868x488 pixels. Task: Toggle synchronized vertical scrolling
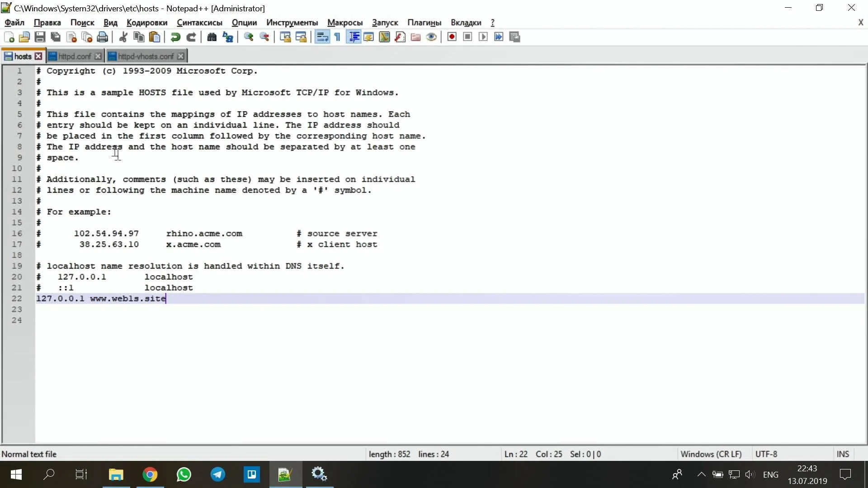click(285, 37)
